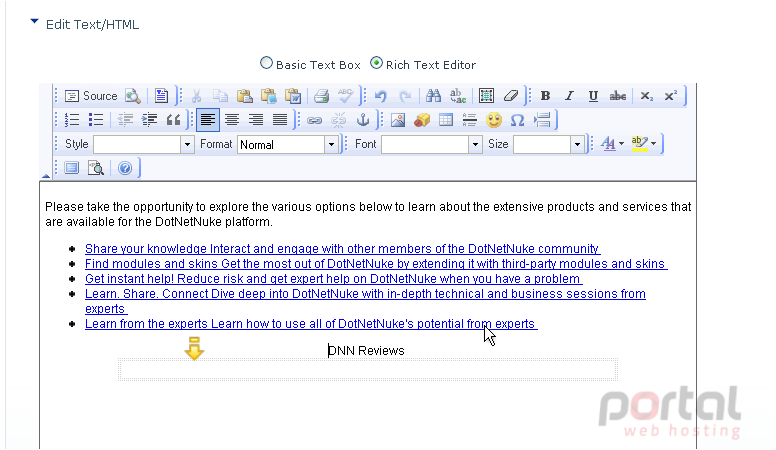Open the Text Color picker
The width and height of the screenshot is (776, 450).
pos(613,144)
